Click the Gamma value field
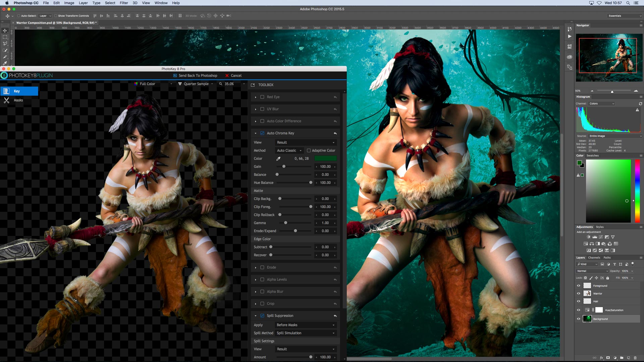This screenshot has width=644, height=362. [x=325, y=223]
